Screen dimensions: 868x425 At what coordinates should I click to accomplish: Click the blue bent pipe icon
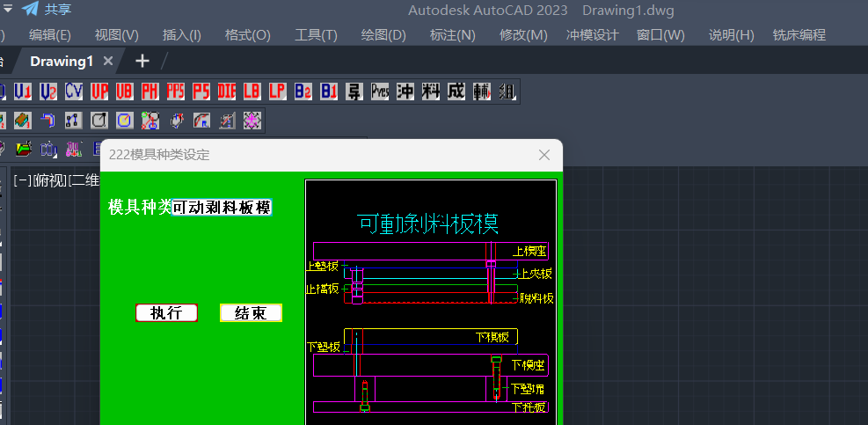click(x=48, y=120)
